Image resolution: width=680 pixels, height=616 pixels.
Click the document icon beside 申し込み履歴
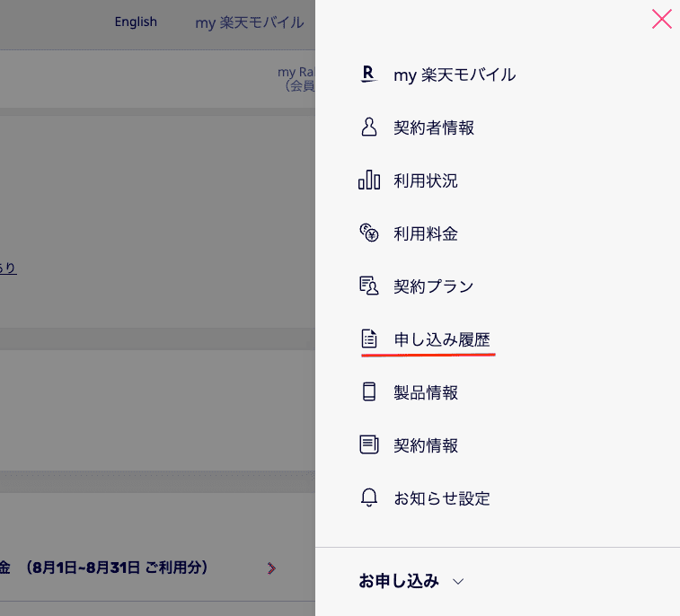click(368, 339)
